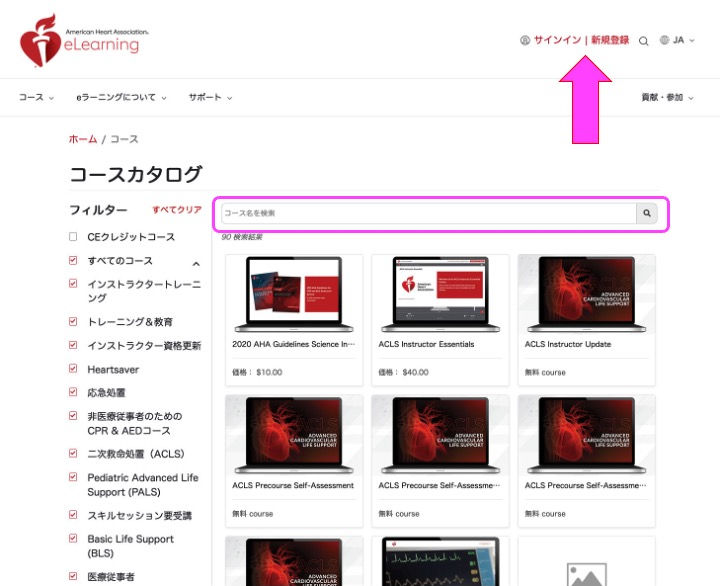This screenshot has width=720, height=586.
Task: Click the 2020 AHA Guidelines Science title
Action: click(293, 344)
